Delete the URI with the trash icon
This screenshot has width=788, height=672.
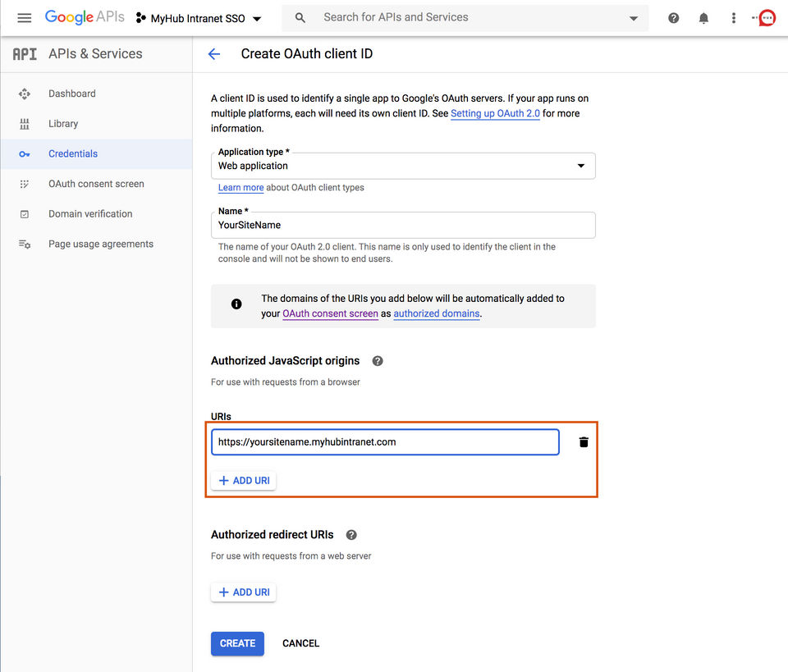click(584, 442)
